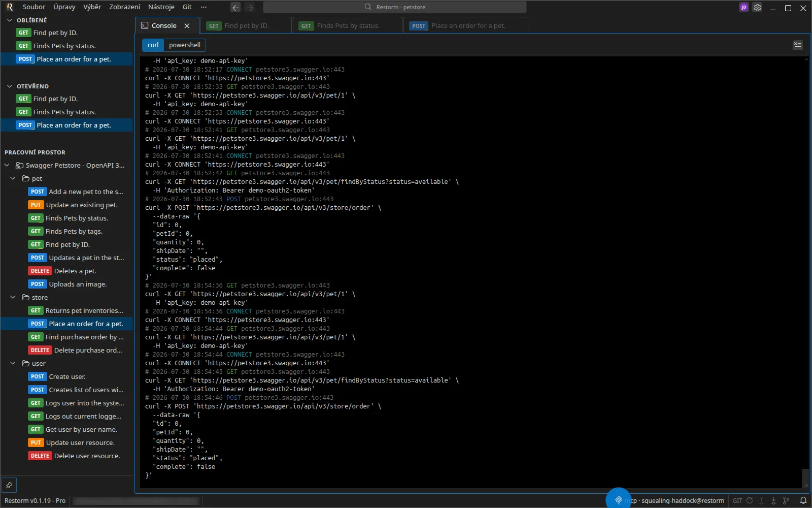
Task: Collapse the user folder chevron
Action: click(x=13, y=364)
